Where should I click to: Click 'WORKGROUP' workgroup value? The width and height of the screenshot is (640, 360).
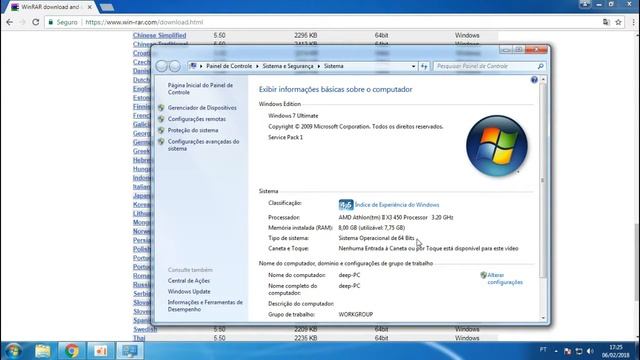(356, 315)
